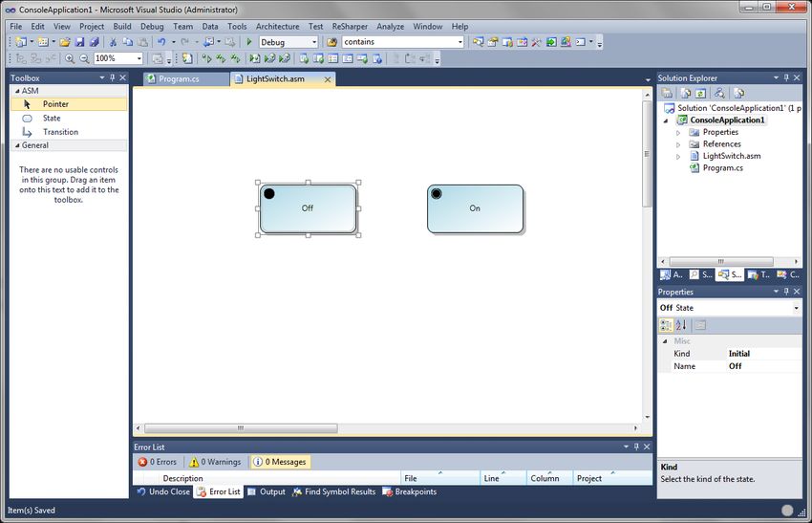Pick the Transition tool in Toolbox
The image size is (812, 523).
point(69,132)
